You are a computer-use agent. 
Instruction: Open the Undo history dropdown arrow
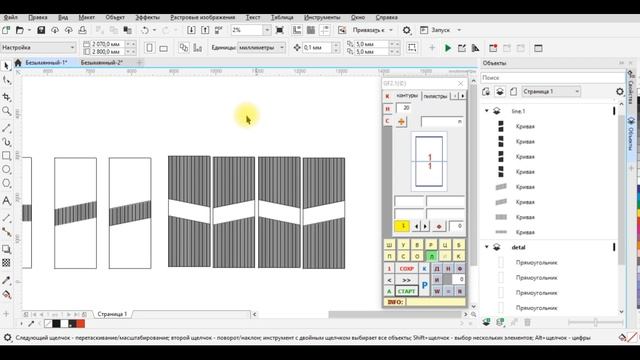(x=154, y=30)
